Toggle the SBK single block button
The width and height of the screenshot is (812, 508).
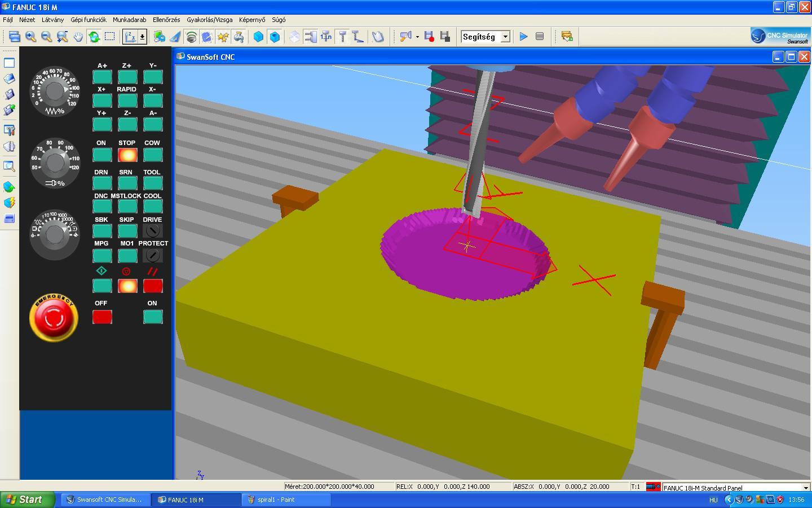pos(102,231)
